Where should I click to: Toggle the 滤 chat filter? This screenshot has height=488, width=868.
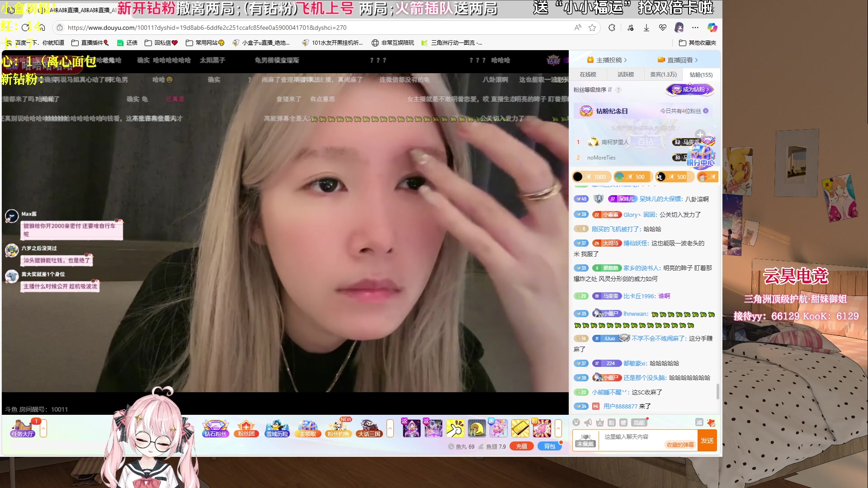(699, 422)
